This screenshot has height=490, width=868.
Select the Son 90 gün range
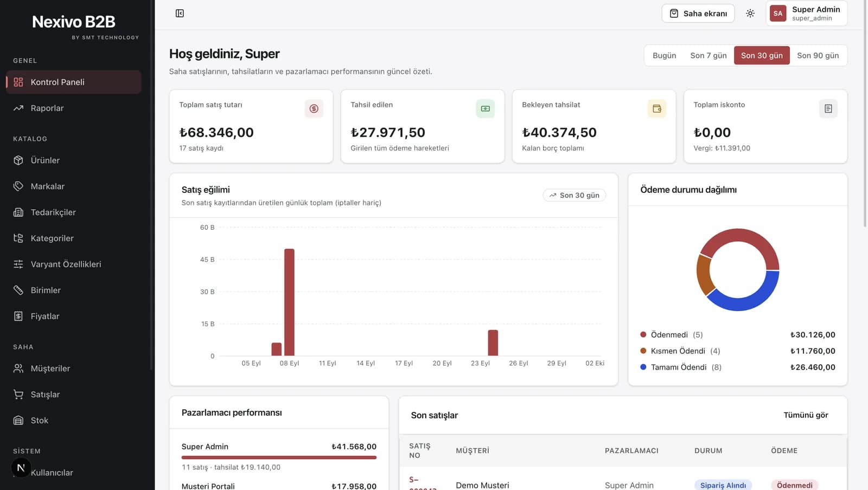tap(818, 55)
